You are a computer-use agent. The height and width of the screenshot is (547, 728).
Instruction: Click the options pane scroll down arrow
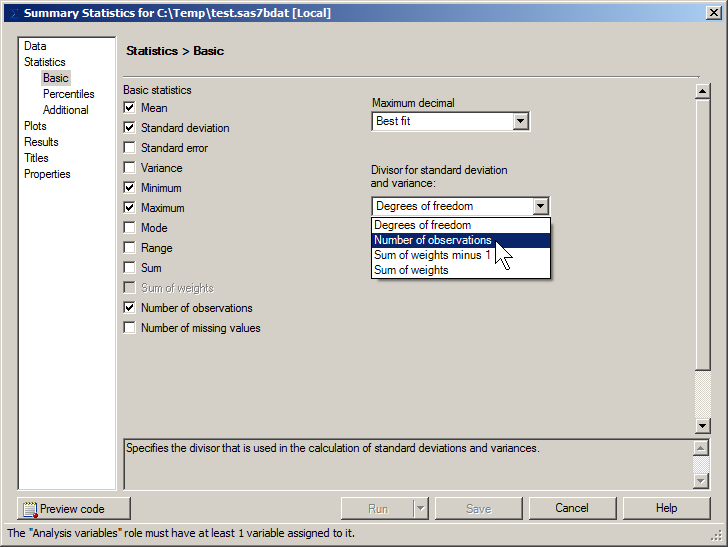point(702,425)
